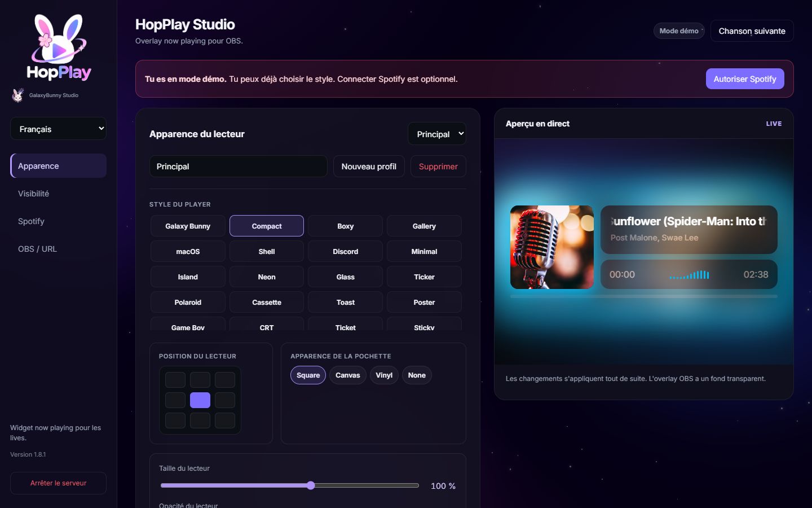This screenshot has width=812, height=508.
Task: Click the LIVE indicator text
Action: point(774,124)
